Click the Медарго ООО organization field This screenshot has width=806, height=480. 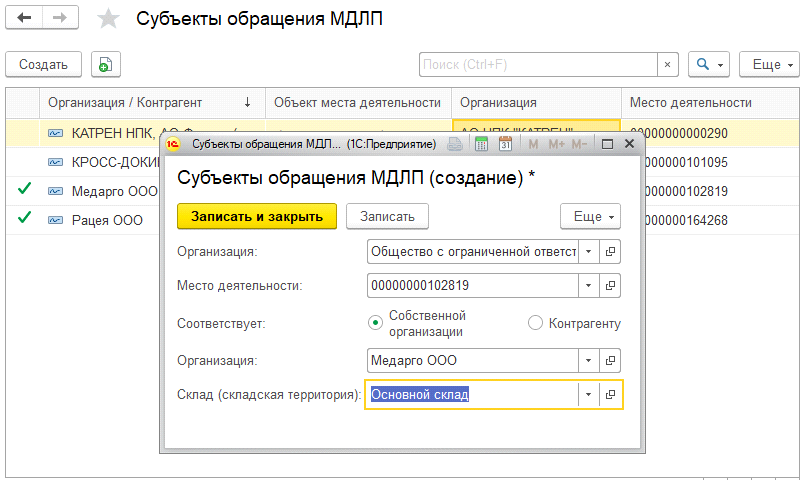pyautogui.click(x=473, y=361)
